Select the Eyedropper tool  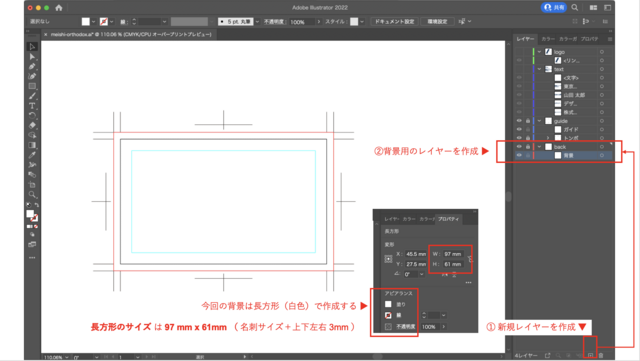tap(32, 155)
